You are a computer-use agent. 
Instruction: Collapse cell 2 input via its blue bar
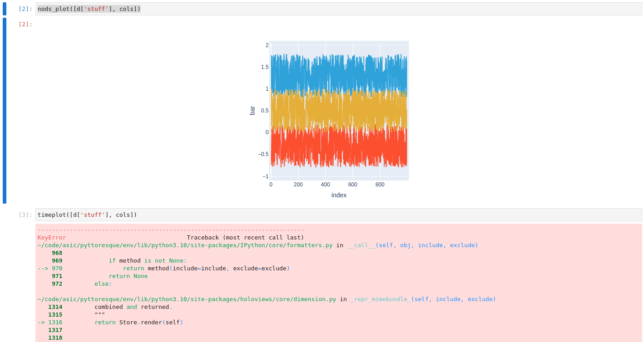5,9
